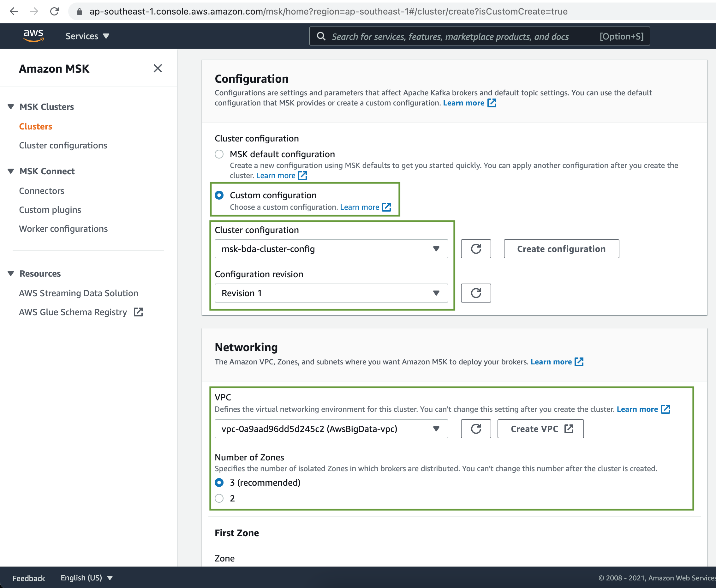Click the refresh icon next to cluster configuration
716x588 pixels.
476,249
